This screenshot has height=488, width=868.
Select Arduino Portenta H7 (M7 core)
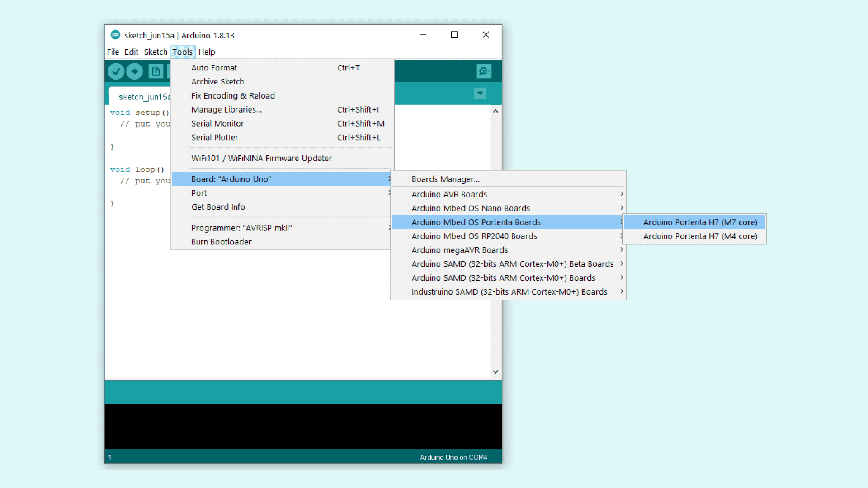pyautogui.click(x=700, y=222)
